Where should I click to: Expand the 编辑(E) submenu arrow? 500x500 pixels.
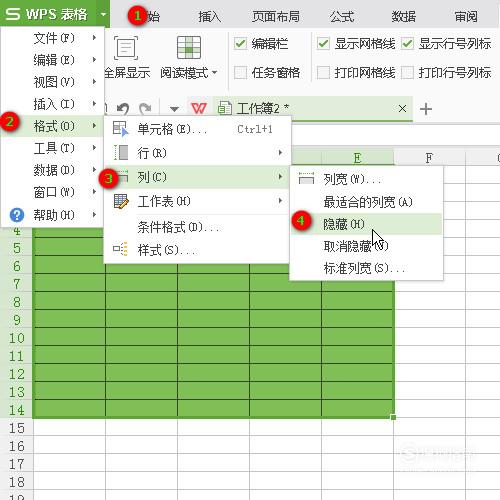coord(94,60)
